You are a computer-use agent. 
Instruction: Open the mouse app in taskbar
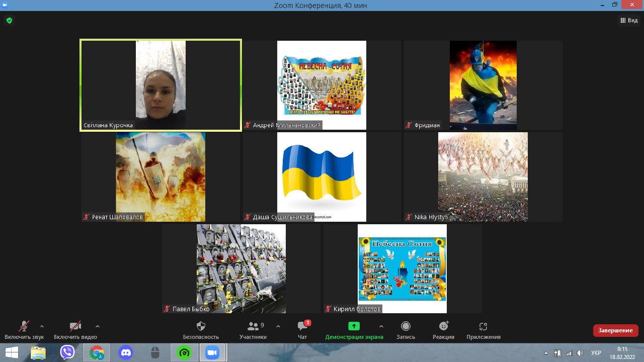(x=155, y=352)
